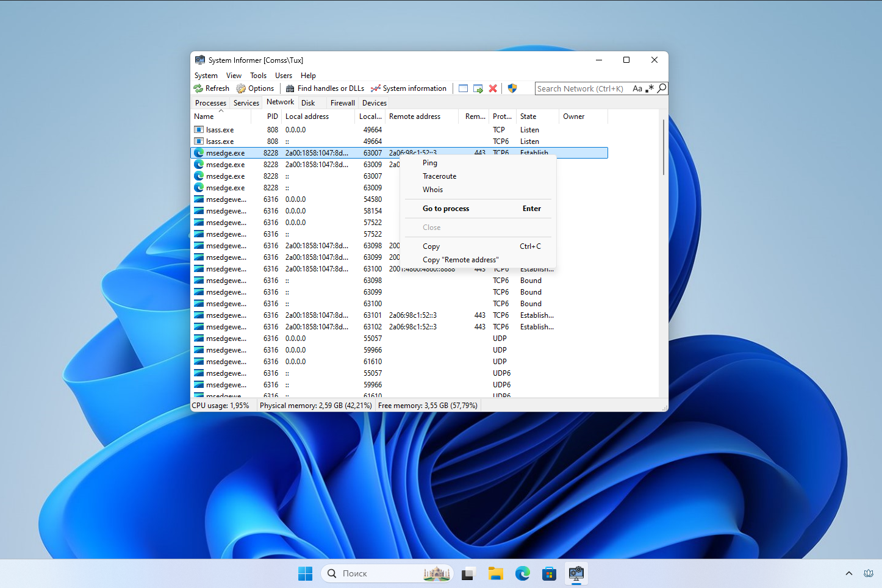Screen dimensions: 882x588
Task: Click Copy "Remote address" menu entry
Action: tap(461, 260)
